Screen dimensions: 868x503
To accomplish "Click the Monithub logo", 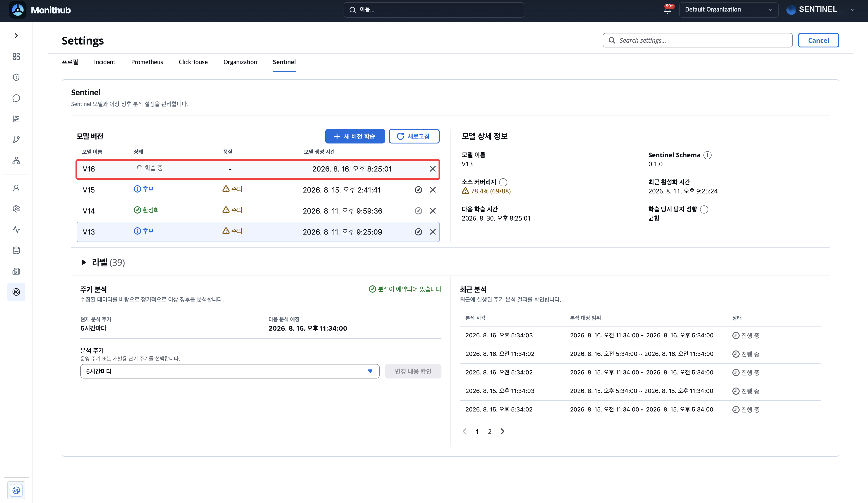I will 40,10.
